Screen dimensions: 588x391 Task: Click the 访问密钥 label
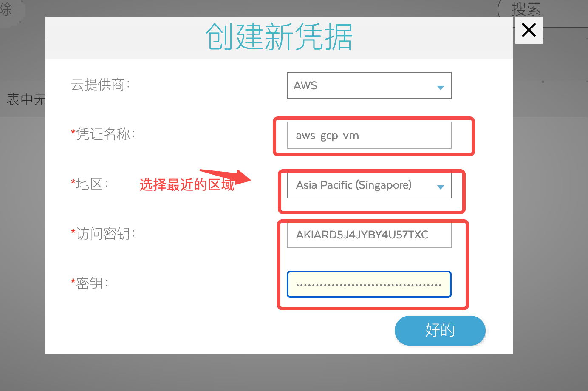coord(103,234)
